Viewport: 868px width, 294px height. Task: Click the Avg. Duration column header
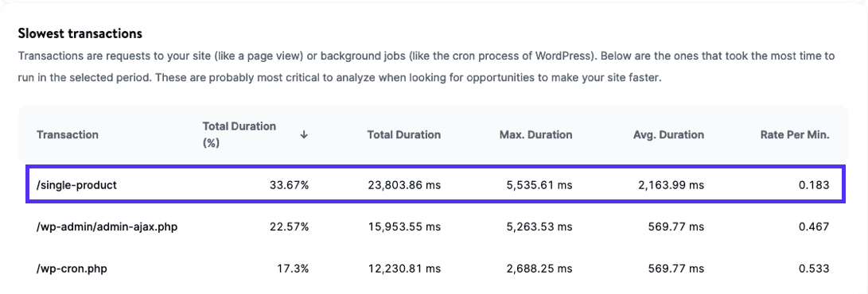click(x=669, y=135)
